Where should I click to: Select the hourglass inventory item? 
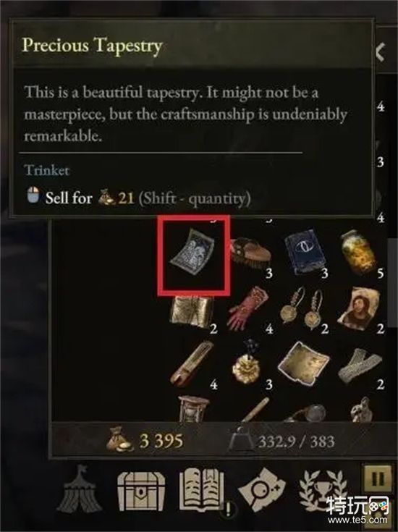(193, 409)
